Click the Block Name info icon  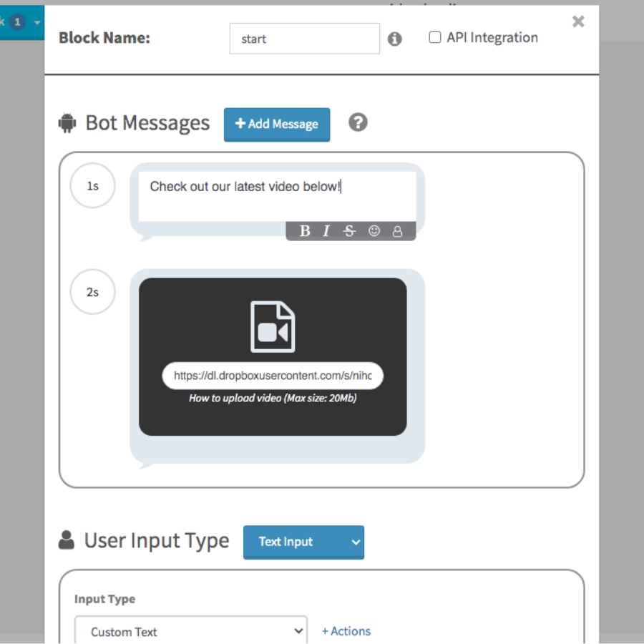coord(395,39)
